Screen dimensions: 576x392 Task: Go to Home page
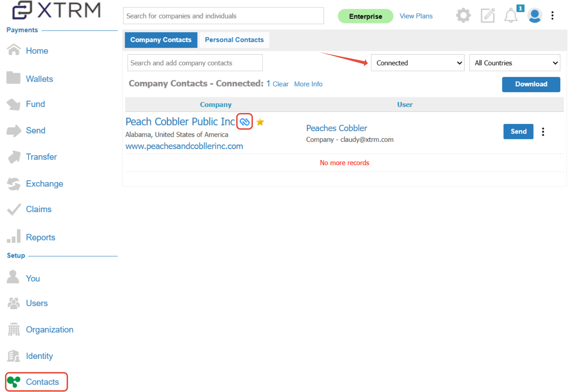(37, 51)
